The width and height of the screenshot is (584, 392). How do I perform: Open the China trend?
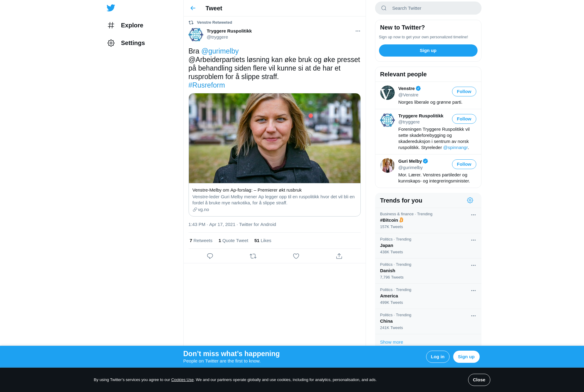pos(428,321)
